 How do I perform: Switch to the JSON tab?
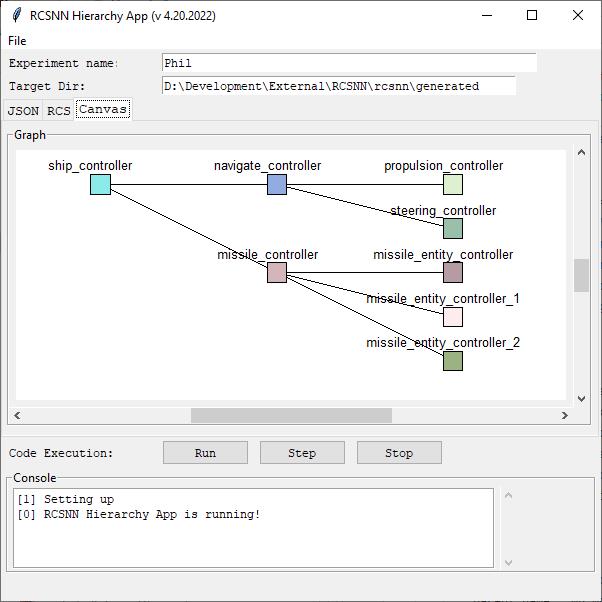(x=24, y=110)
